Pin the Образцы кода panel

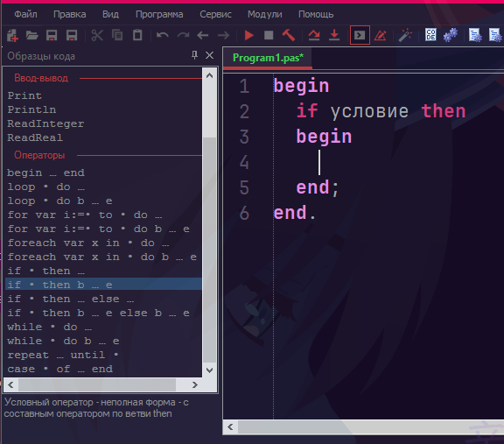click(x=194, y=55)
